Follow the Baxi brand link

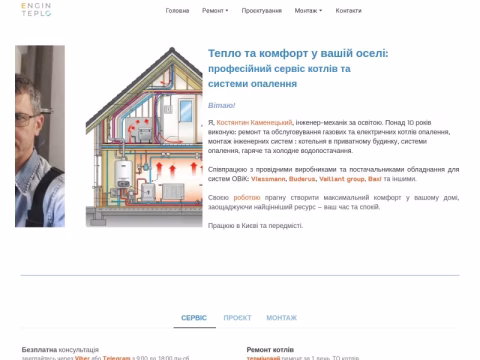(x=375, y=179)
